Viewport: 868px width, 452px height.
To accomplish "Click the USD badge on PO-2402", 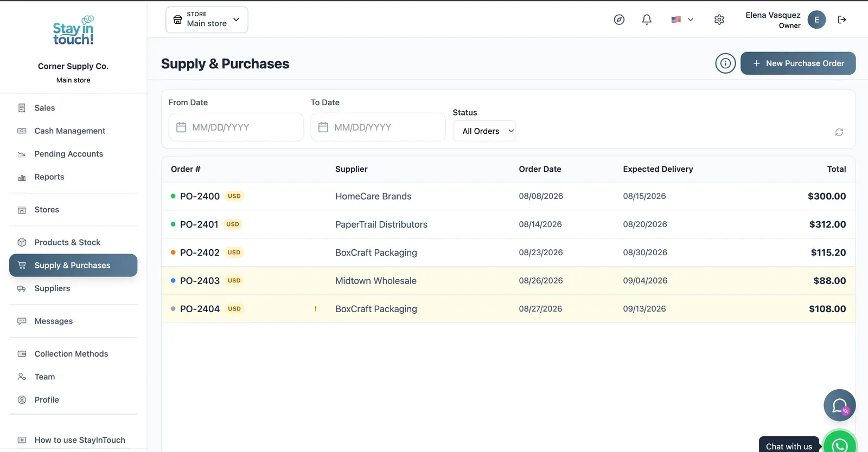I will tap(234, 253).
